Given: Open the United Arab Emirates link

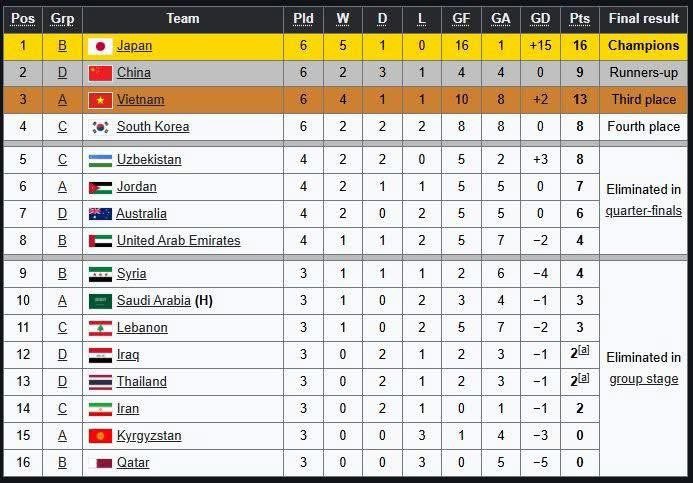Looking at the screenshot, I should pyautogui.click(x=178, y=241).
